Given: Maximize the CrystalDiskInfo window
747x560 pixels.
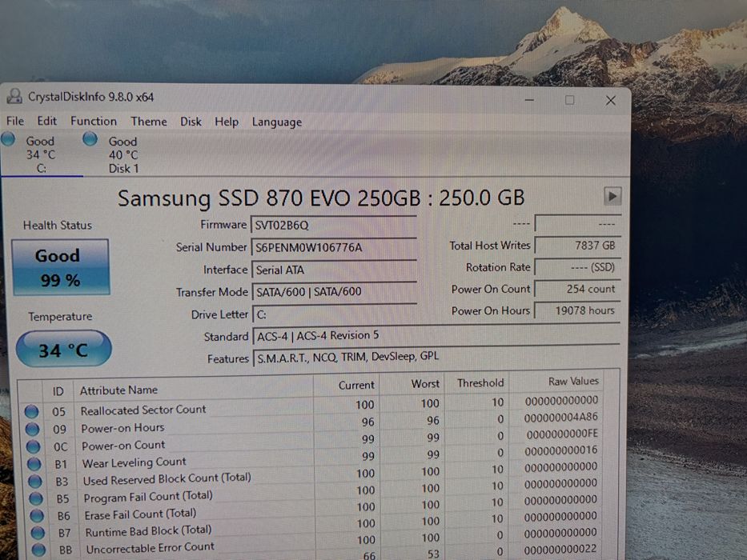Looking at the screenshot, I should [x=569, y=99].
